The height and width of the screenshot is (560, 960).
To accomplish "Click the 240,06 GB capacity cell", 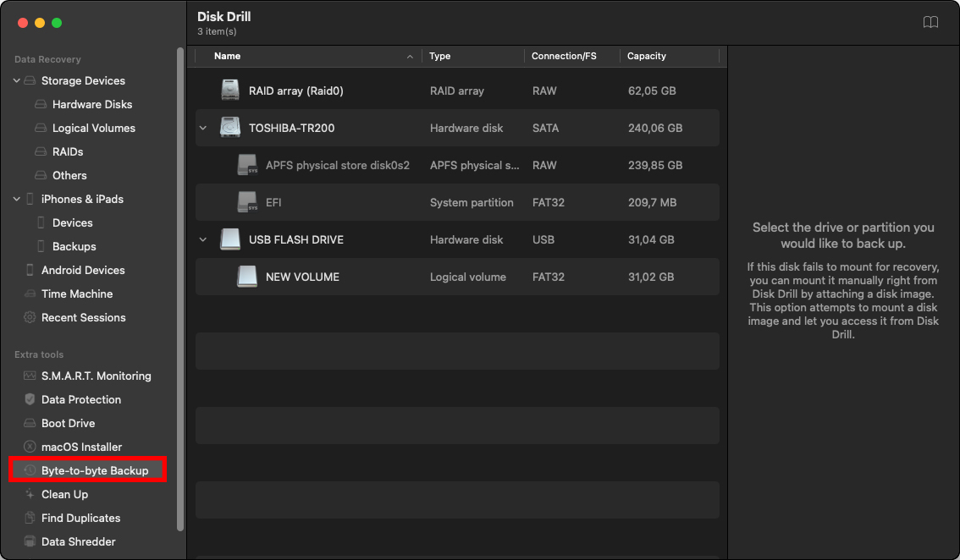I will (655, 128).
